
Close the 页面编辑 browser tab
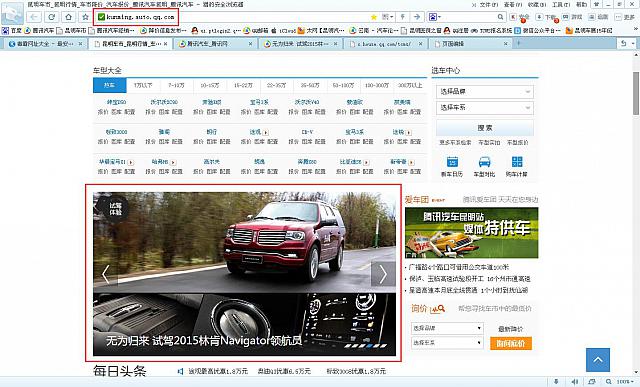(x=506, y=44)
